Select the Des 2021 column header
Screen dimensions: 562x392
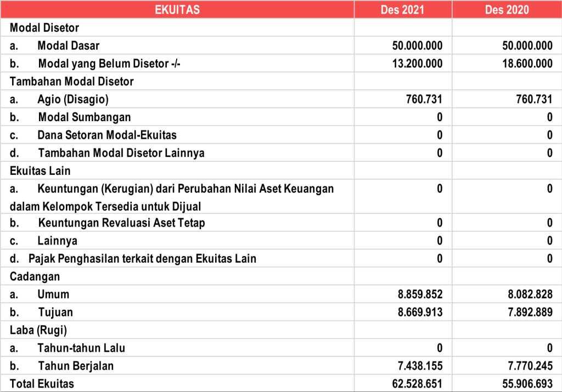(402, 9)
